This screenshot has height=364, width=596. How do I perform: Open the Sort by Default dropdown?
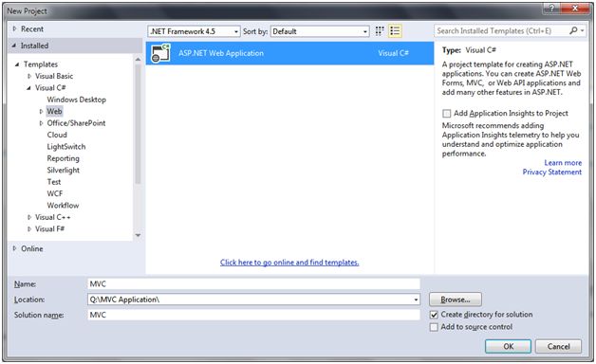(320, 31)
